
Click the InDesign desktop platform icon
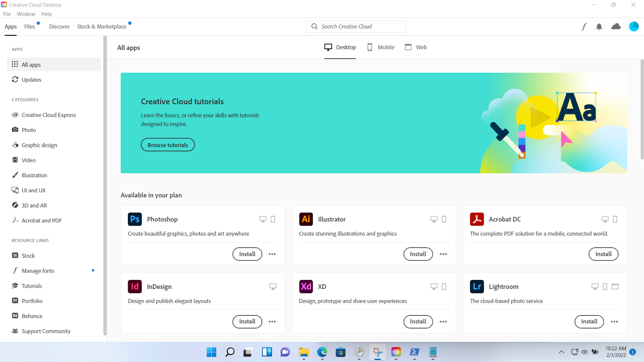pyautogui.click(x=273, y=287)
